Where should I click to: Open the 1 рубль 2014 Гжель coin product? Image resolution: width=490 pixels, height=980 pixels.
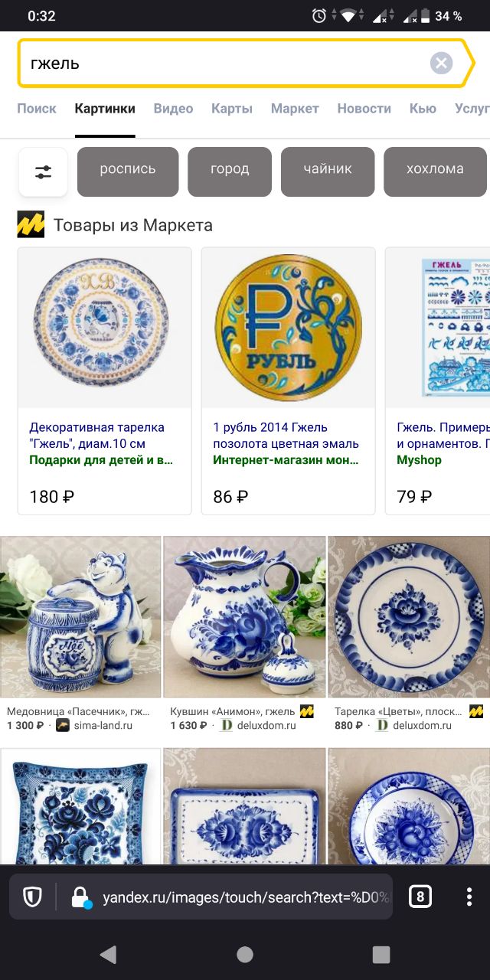click(x=286, y=436)
